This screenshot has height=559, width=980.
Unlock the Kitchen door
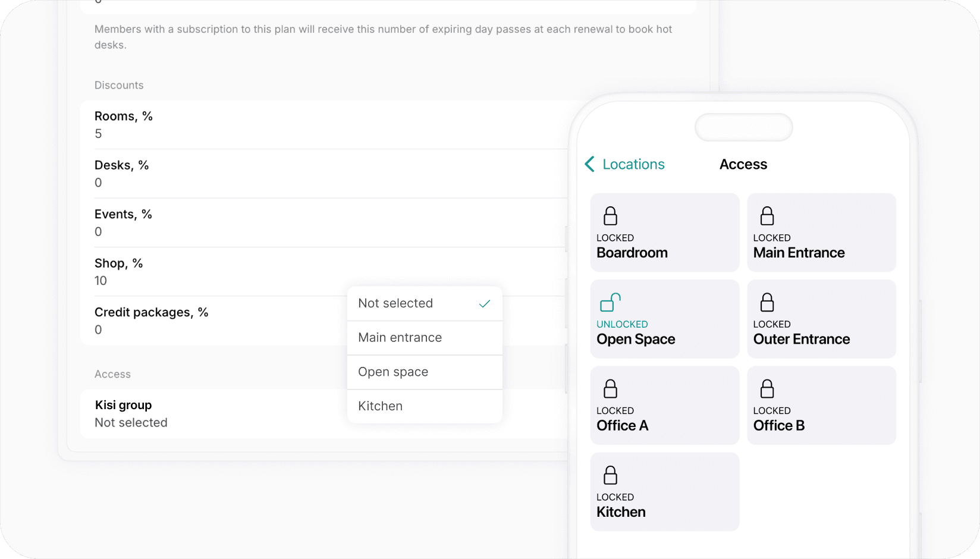pyautogui.click(x=664, y=491)
